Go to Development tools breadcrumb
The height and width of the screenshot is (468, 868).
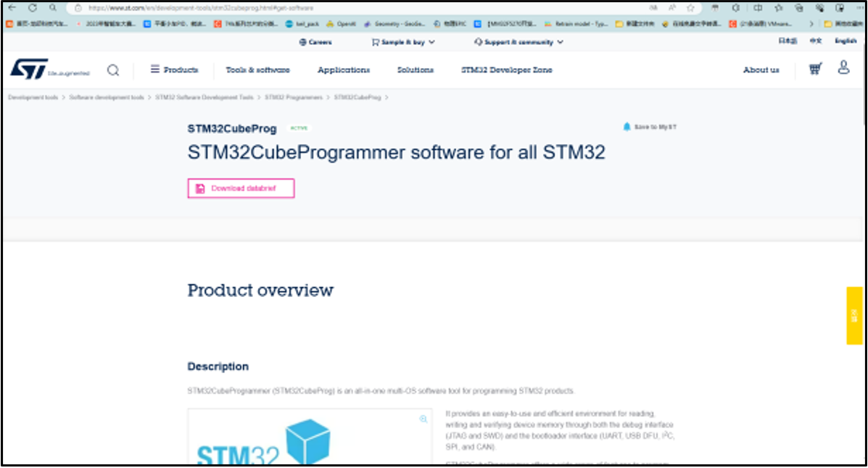(x=33, y=97)
